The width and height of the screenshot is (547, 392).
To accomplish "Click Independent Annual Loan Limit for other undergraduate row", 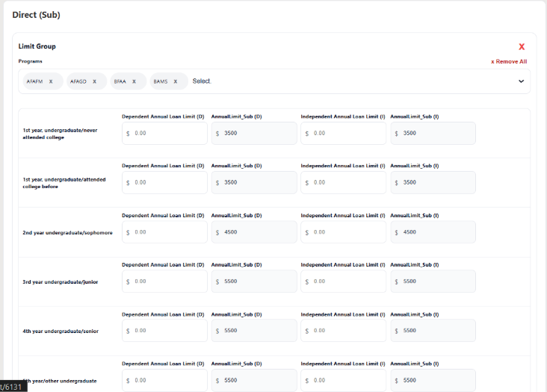I will pyautogui.click(x=343, y=380).
